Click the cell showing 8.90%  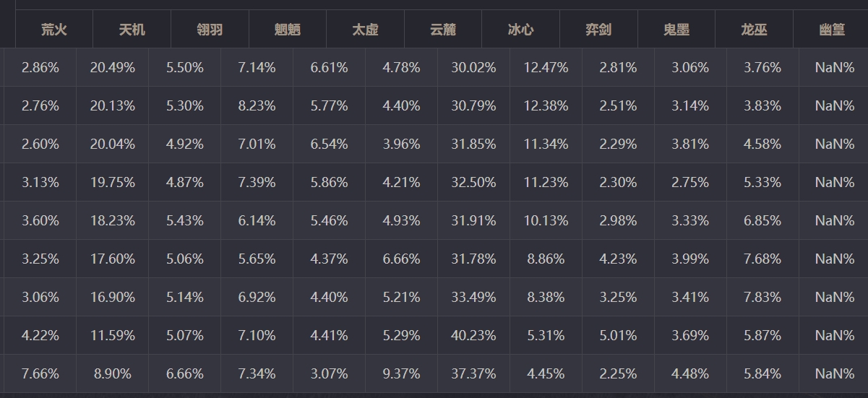(x=113, y=373)
